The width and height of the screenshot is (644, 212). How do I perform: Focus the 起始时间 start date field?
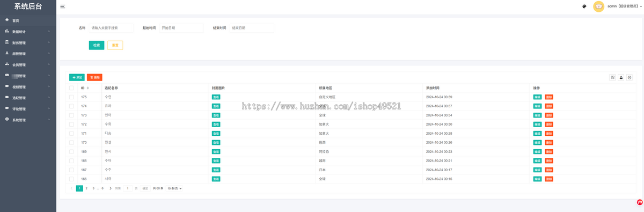181,28
